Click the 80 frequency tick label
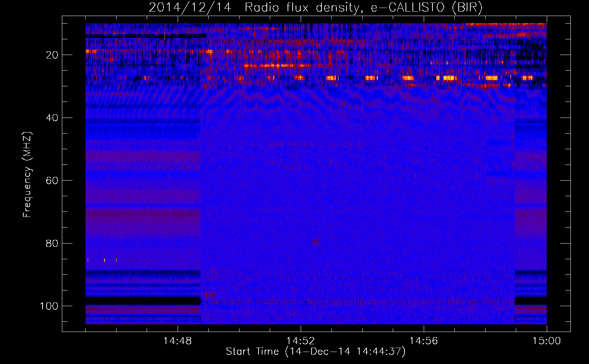The height and width of the screenshot is (364, 589). pos(52,244)
